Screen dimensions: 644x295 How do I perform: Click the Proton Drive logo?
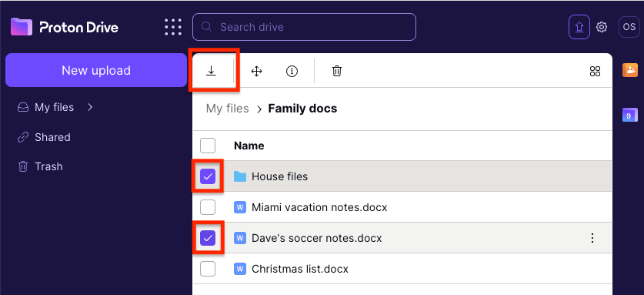point(65,27)
